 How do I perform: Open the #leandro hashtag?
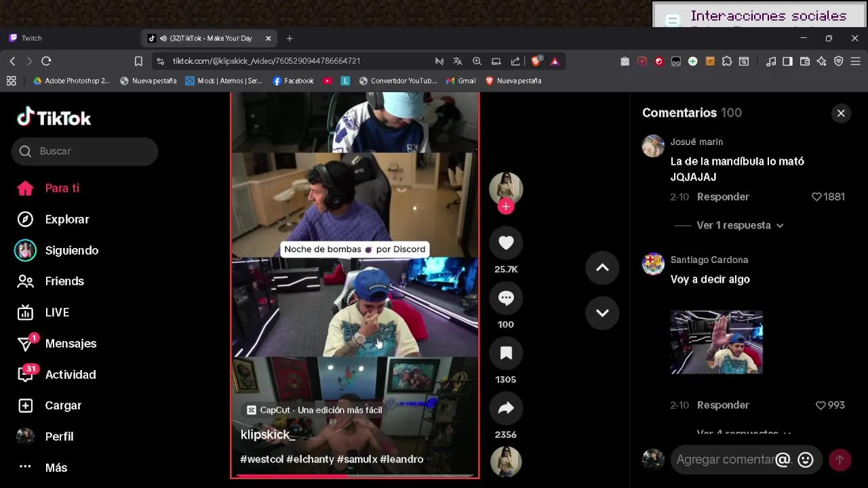401,459
